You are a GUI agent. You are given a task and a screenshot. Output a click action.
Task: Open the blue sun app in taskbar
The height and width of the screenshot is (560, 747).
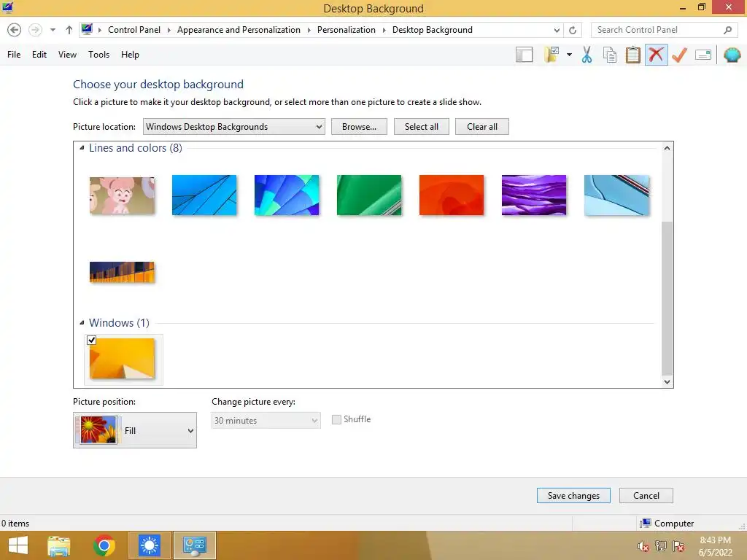[149, 545]
